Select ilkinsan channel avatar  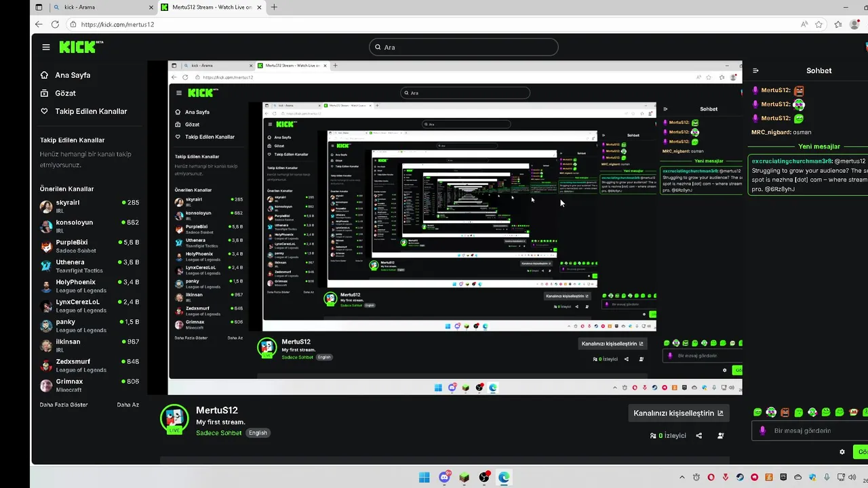(x=46, y=346)
